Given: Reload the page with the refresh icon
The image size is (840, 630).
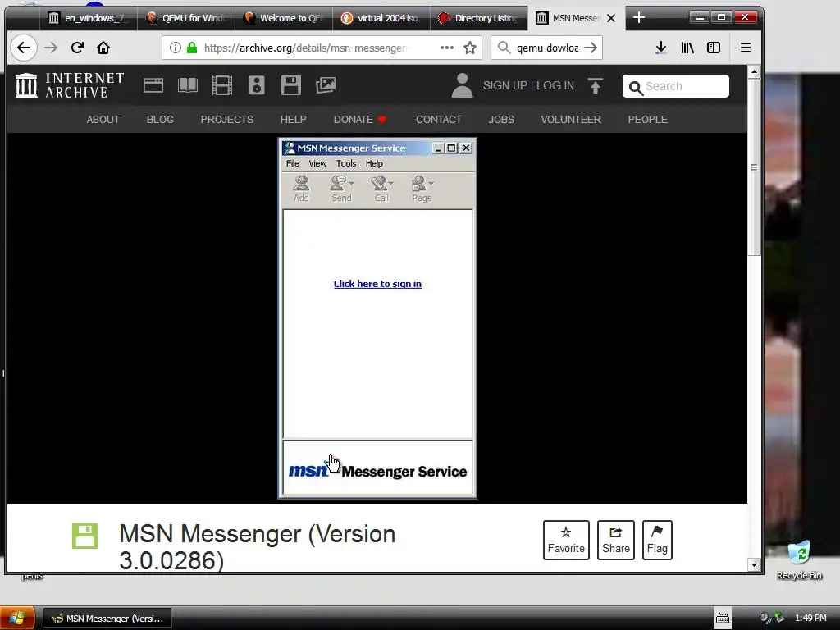Looking at the screenshot, I should (77, 48).
